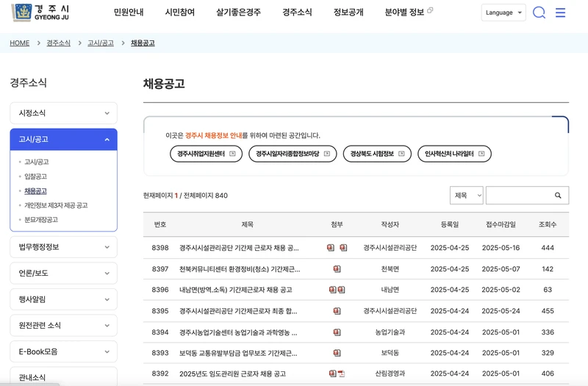The width and height of the screenshot is (588, 386).
Task: Click external-link icon beside 분야별 정보
Action: (x=430, y=10)
